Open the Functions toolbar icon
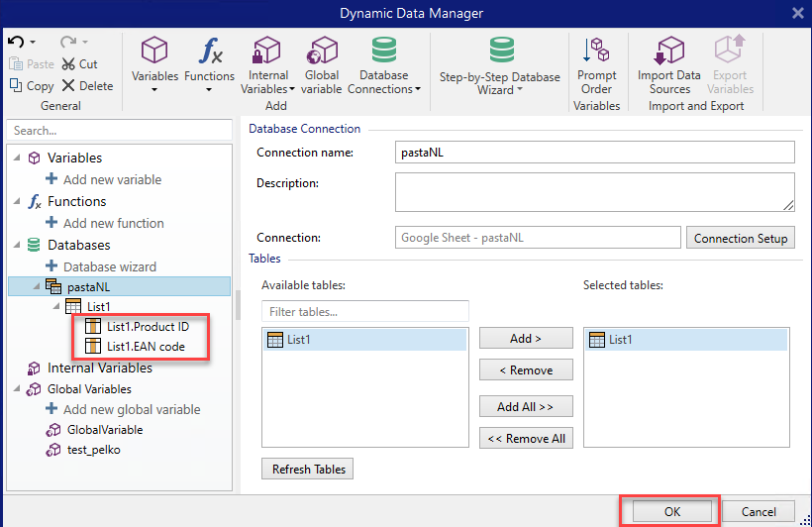The width and height of the screenshot is (812, 527). pyautogui.click(x=209, y=52)
